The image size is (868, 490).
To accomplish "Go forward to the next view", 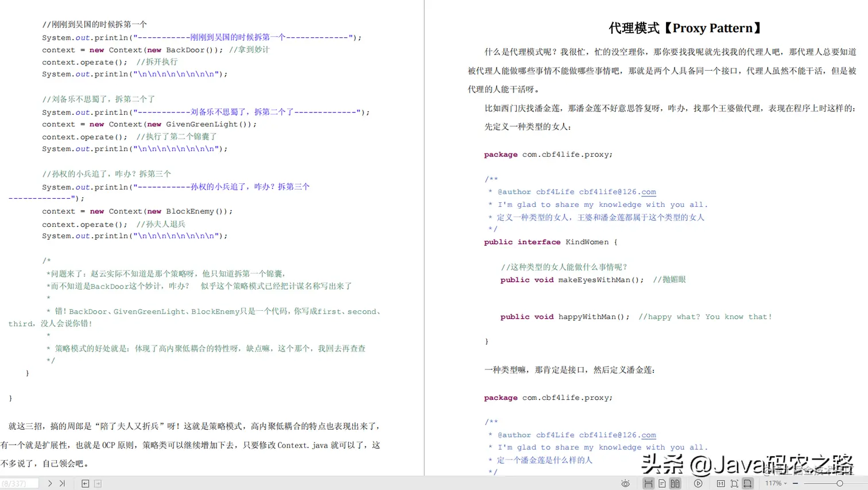I will 98,483.
